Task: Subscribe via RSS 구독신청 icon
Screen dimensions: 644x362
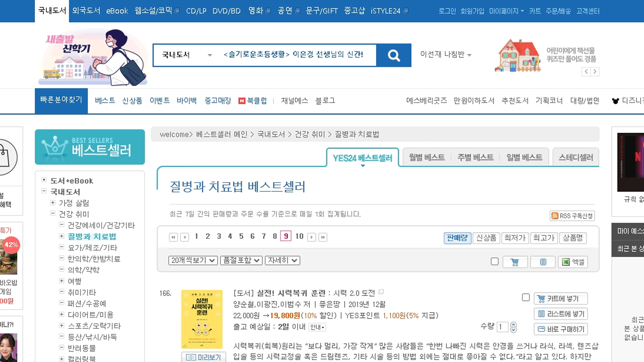Action: coord(572,216)
